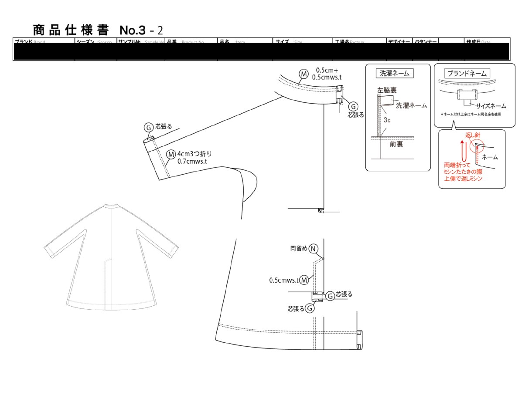This screenshot has height=402, width=532.
Task: Click "芯張る" text under the collar G mark
Action: 356,115
